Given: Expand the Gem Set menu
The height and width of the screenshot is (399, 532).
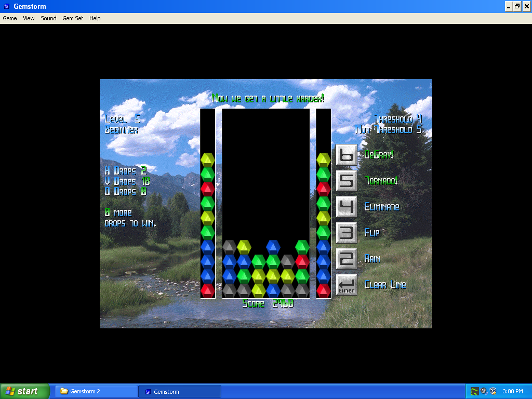Looking at the screenshot, I should point(73,18).
